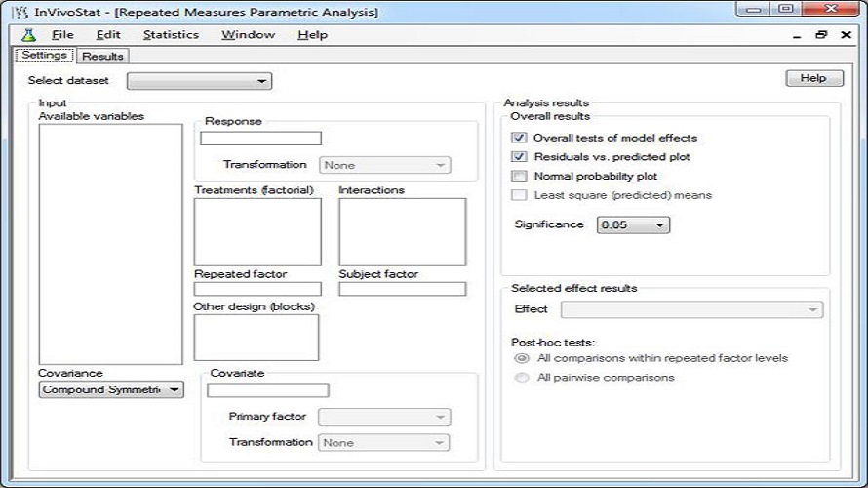Open the Statistics menu
Screen dimensions: 868x488
point(171,35)
